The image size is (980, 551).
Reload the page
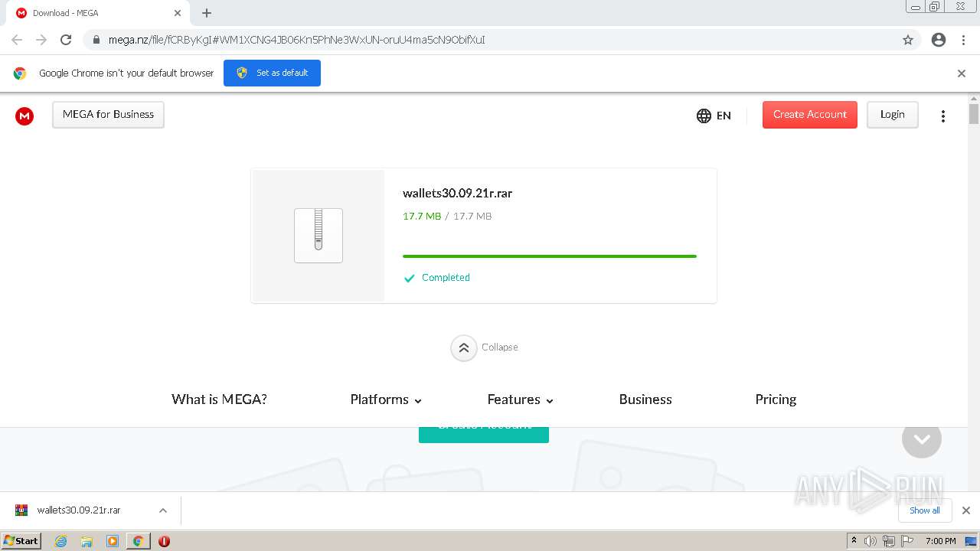point(66,40)
